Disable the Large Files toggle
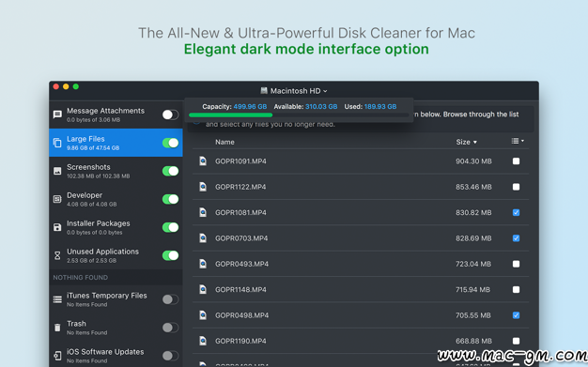 point(170,143)
